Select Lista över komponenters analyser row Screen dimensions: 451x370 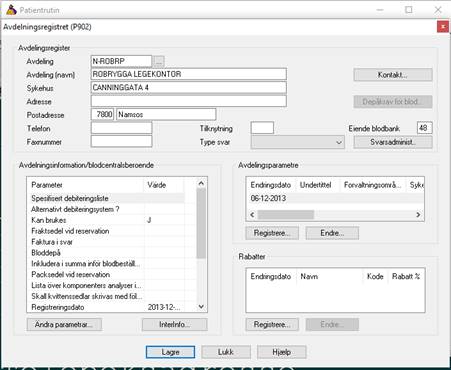107,285
